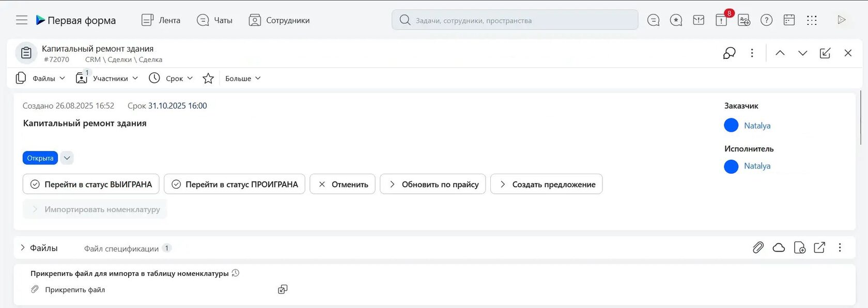Open the task discussion chat icon
This screenshot has width=868, height=308.
[729, 53]
